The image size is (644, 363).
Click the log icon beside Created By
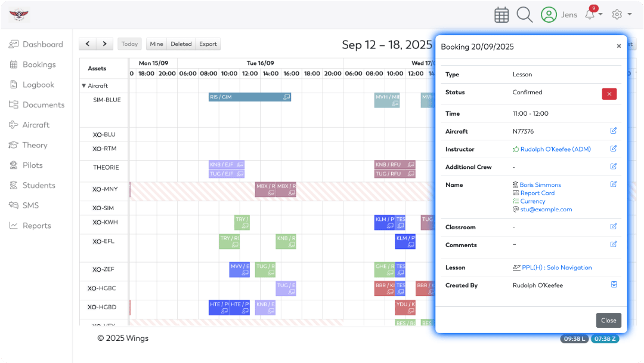coord(613,285)
